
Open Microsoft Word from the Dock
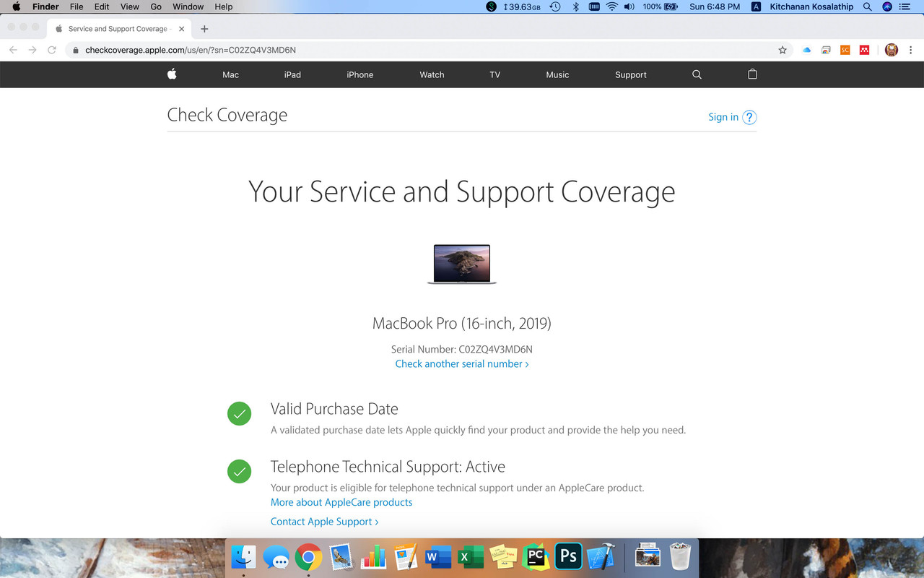[438, 557]
